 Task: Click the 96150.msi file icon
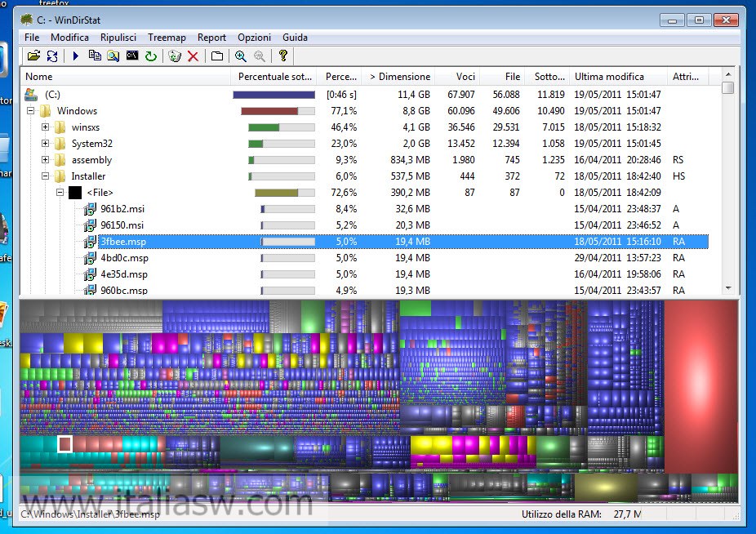(90, 225)
